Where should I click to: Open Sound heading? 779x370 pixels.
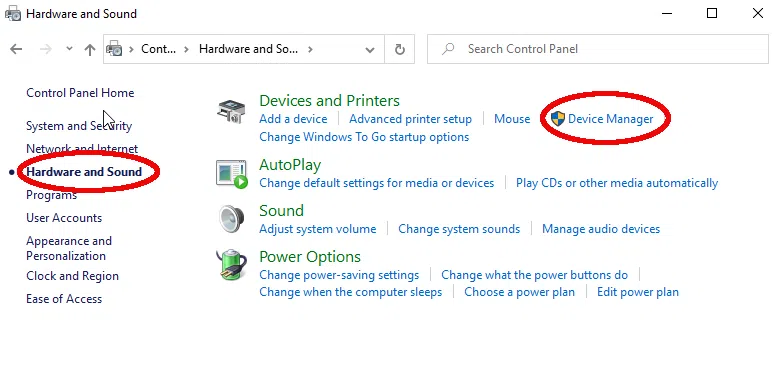[x=281, y=211]
